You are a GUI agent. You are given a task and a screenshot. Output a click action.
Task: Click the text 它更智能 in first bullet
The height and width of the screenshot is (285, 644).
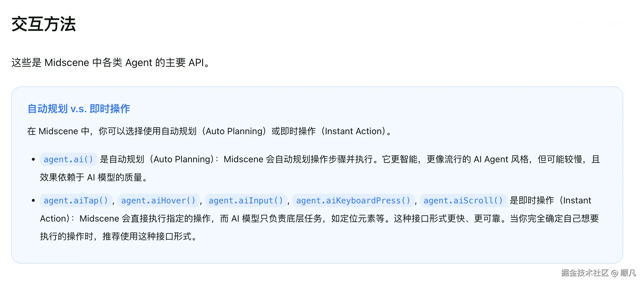(x=399, y=159)
